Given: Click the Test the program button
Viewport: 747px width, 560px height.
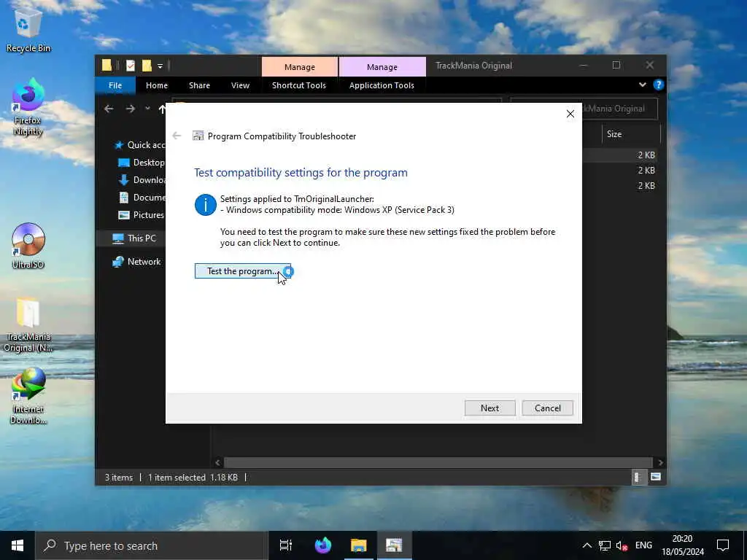Looking at the screenshot, I should point(242,271).
